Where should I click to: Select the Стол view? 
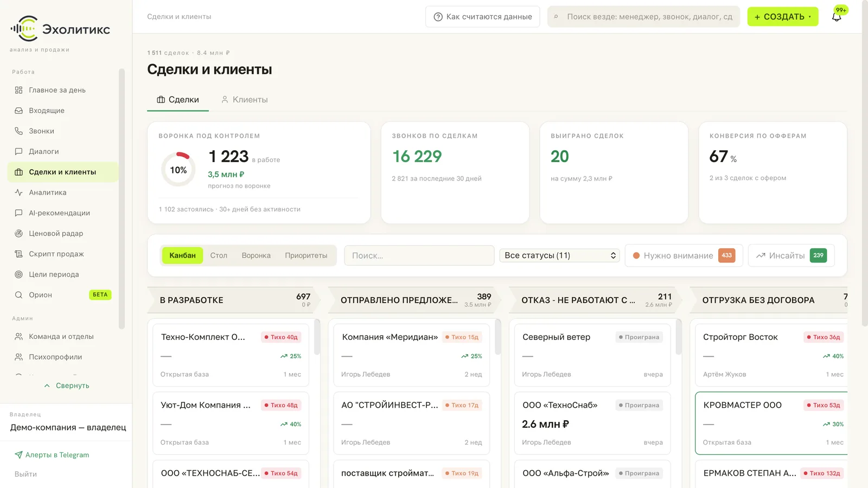[x=219, y=255]
